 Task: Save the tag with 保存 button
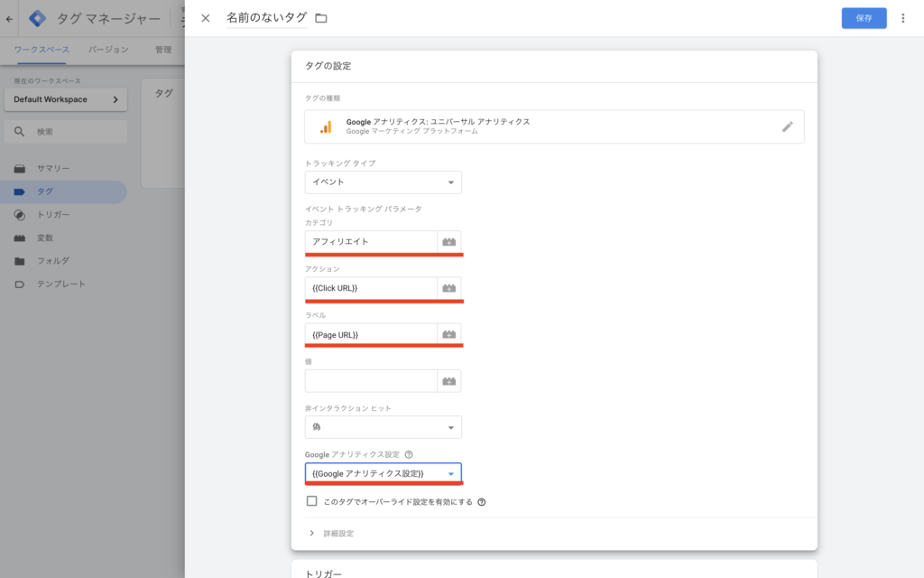point(864,18)
